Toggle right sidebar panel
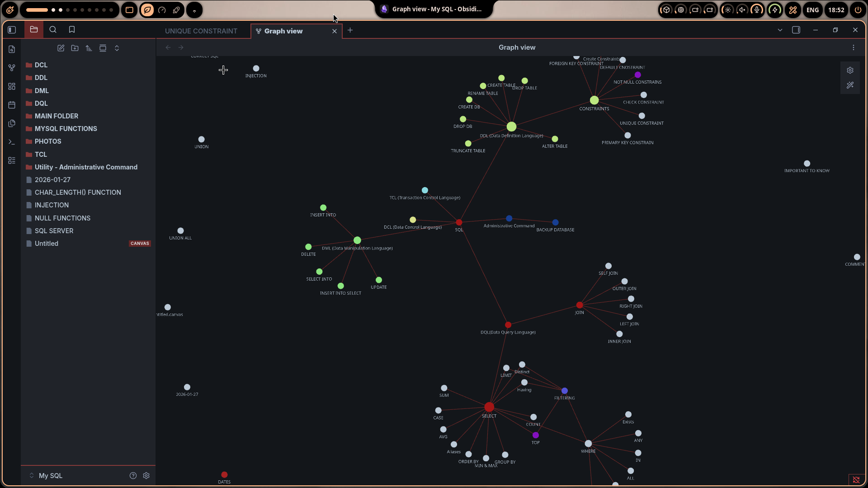Image resolution: width=868 pixels, height=488 pixels. pos(796,30)
